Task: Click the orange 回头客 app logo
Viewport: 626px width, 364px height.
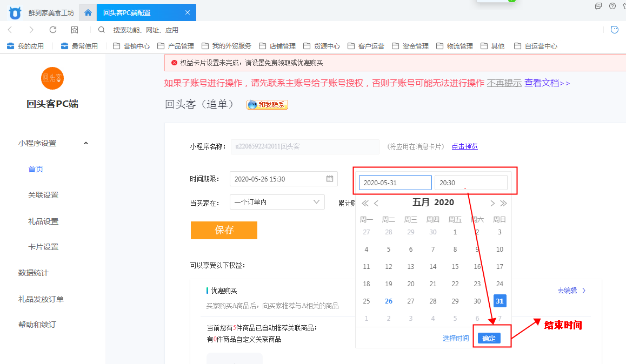Action: [52, 78]
